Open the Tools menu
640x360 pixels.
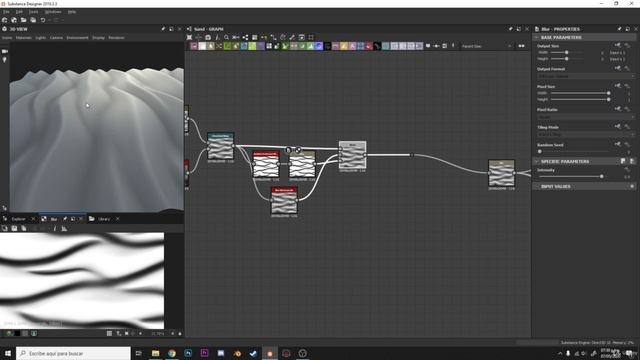(33, 12)
